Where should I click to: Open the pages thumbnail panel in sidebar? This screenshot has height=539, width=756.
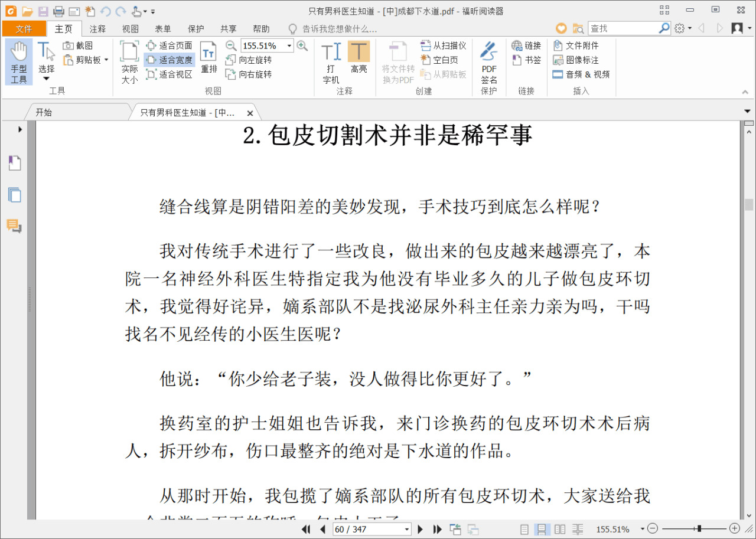click(14, 195)
